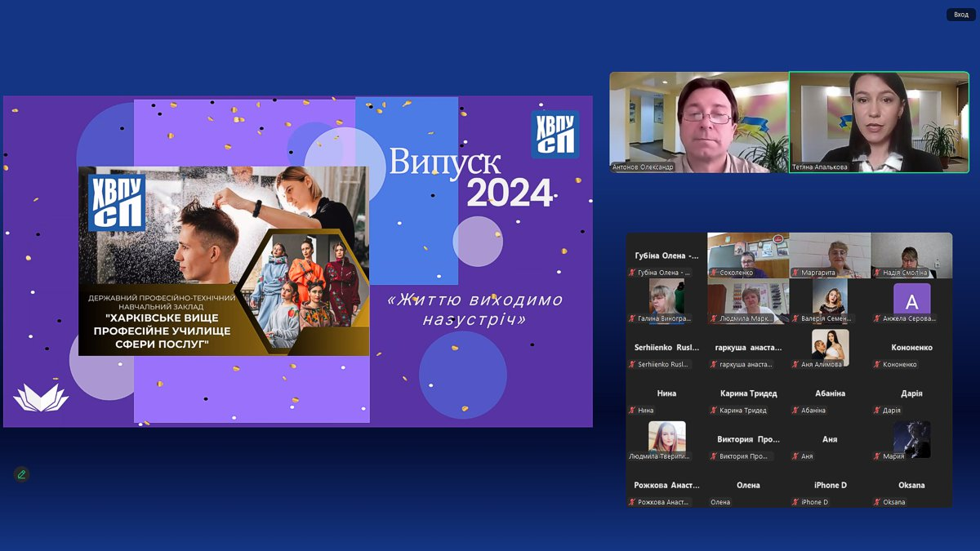Select Людмила Марк… video thumbnail
The width and height of the screenshot is (980, 551).
[x=748, y=301]
